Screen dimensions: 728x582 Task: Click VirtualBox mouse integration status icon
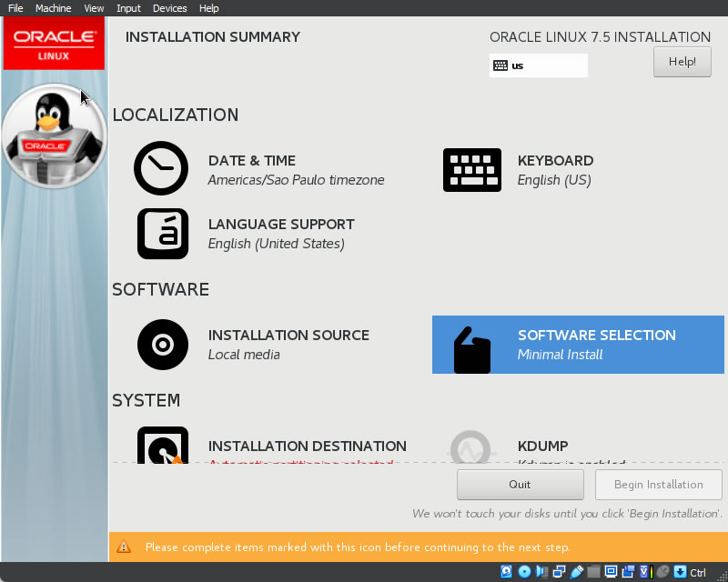pyautogui.click(x=663, y=571)
